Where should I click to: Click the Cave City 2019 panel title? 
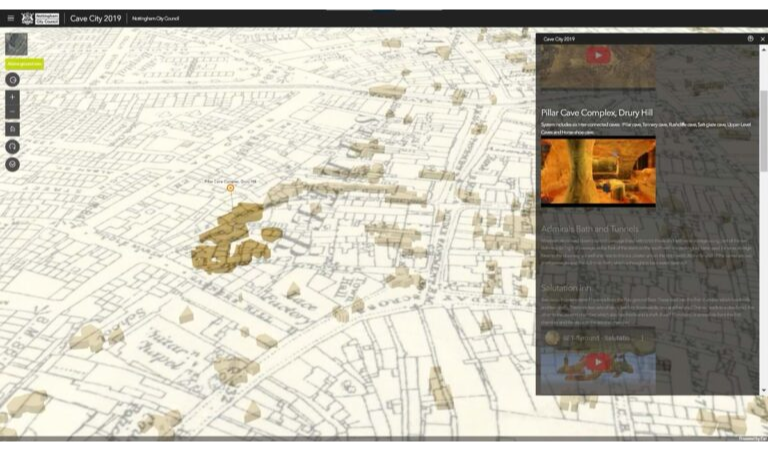pos(559,39)
